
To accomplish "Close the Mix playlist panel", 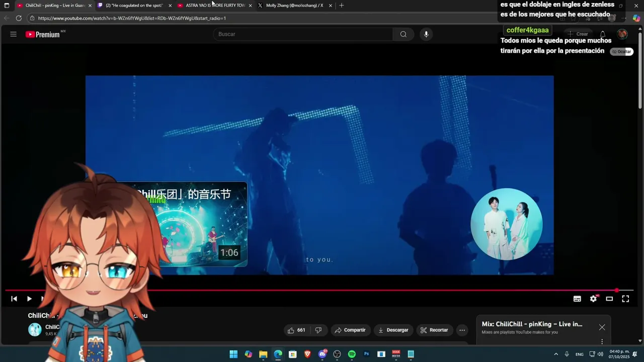I will pyautogui.click(x=602, y=327).
